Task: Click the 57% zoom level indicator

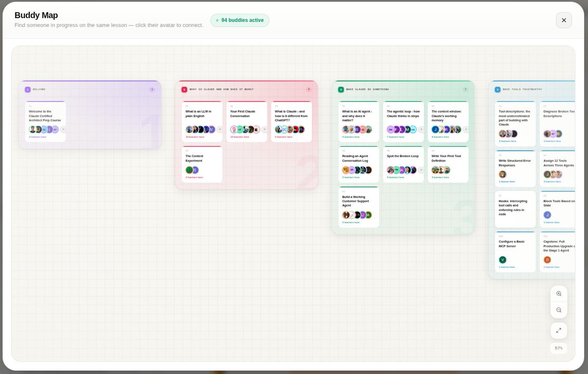Action: click(x=559, y=348)
